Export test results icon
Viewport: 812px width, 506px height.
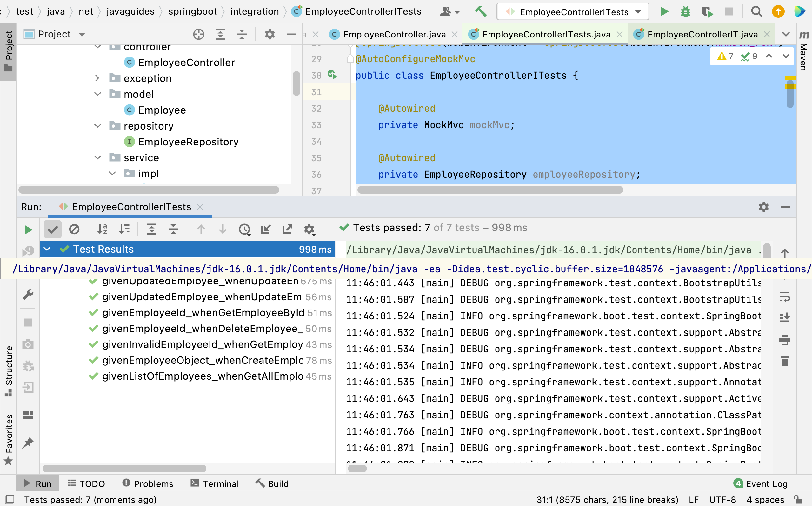[287, 230]
